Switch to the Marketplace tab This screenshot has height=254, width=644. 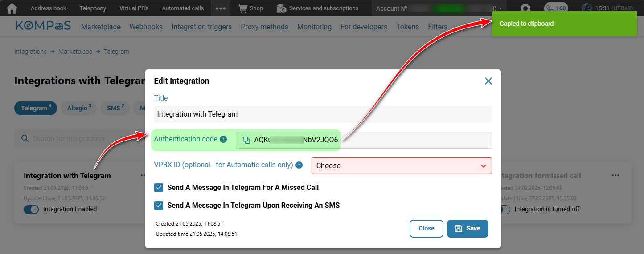(x=101, y=27)
